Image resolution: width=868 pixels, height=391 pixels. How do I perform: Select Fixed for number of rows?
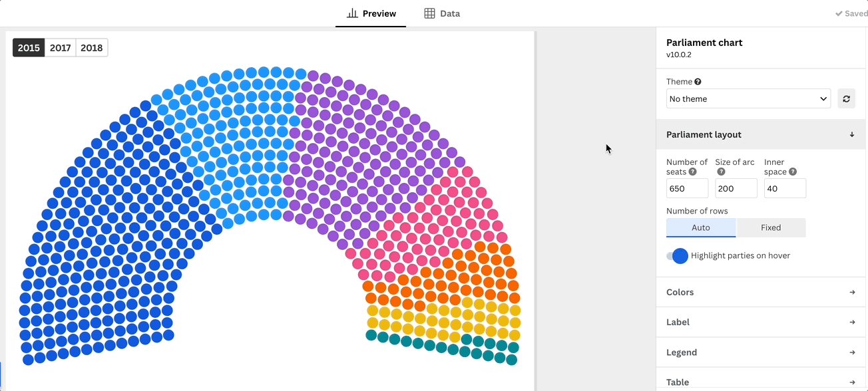tap(771, 227)
